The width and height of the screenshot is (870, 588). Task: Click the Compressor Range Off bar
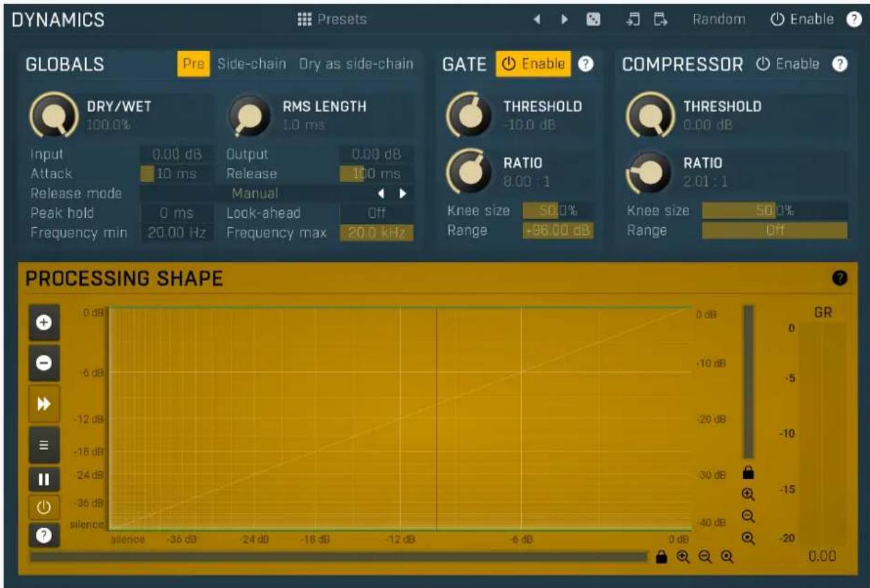click(x=775, y=230)
